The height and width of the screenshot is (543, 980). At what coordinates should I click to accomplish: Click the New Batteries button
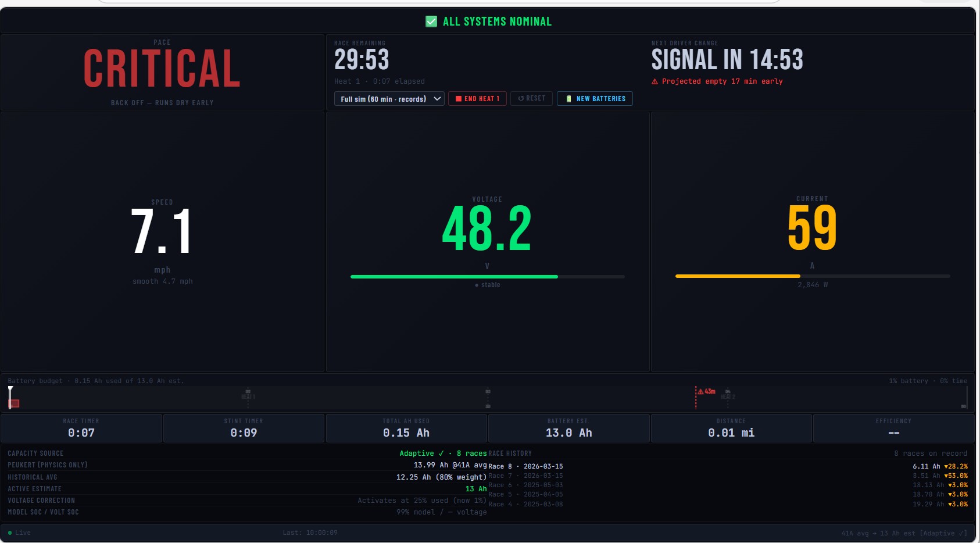click(x=595, y=99)
